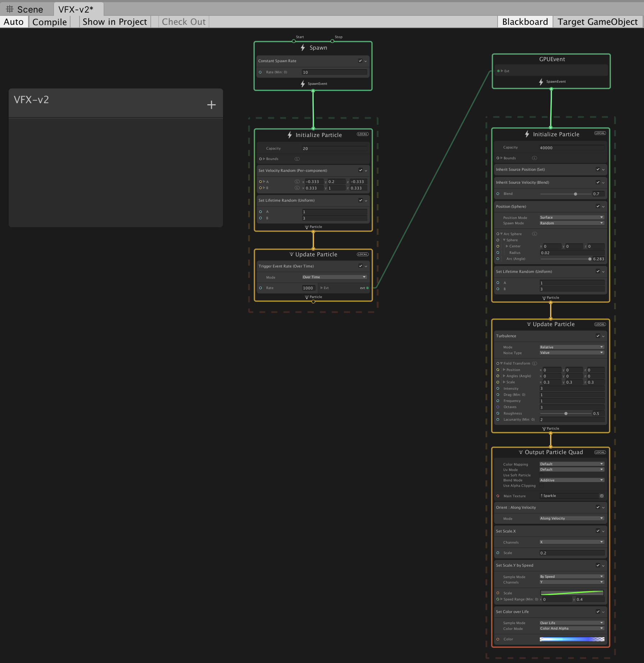Collapse the Field Transform foldout arrow
644x663 pixels.
pyautogui.click(x=502, y=363)
